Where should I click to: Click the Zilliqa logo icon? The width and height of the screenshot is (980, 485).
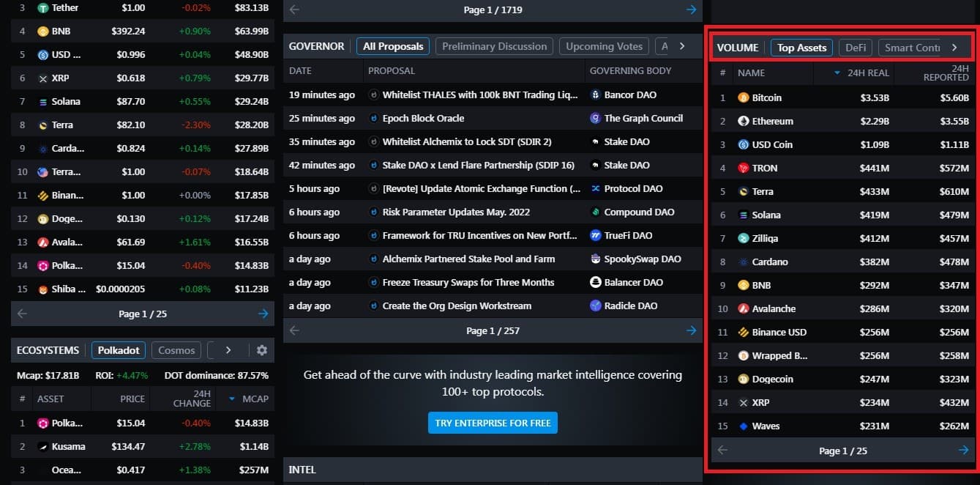click(x=744, y=238)
